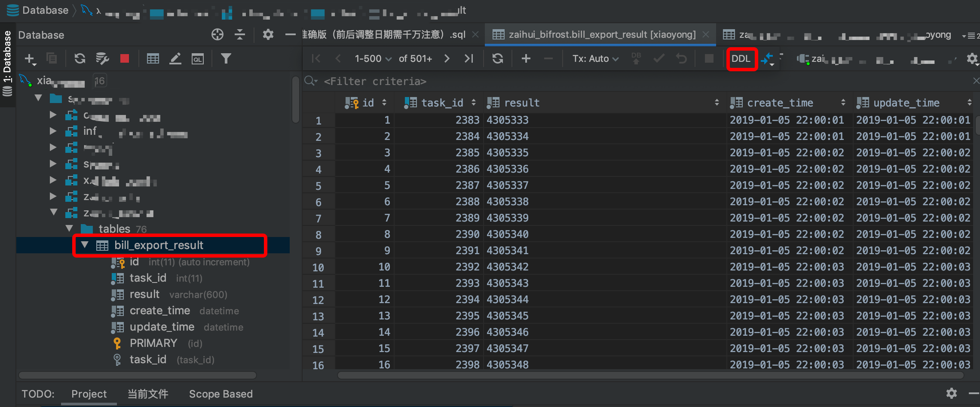This screenshot has width=980, height=407.
Task: Sort by the update_time column header
Action: coord(914,103)
